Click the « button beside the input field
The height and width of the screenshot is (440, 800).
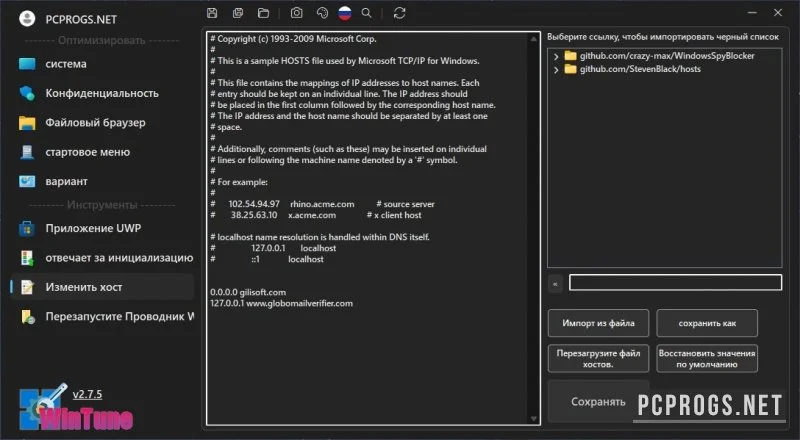[555, 284]
